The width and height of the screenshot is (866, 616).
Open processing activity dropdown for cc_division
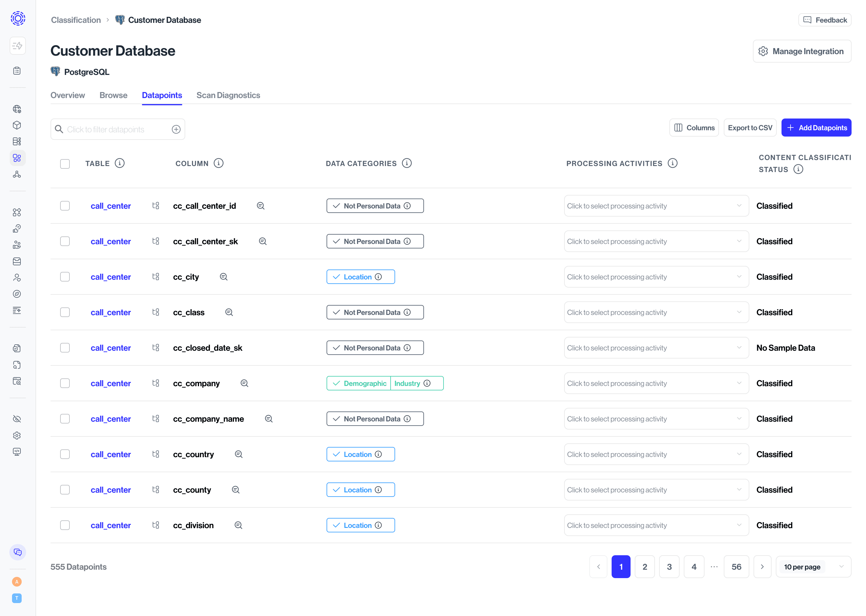click(656, 525)
